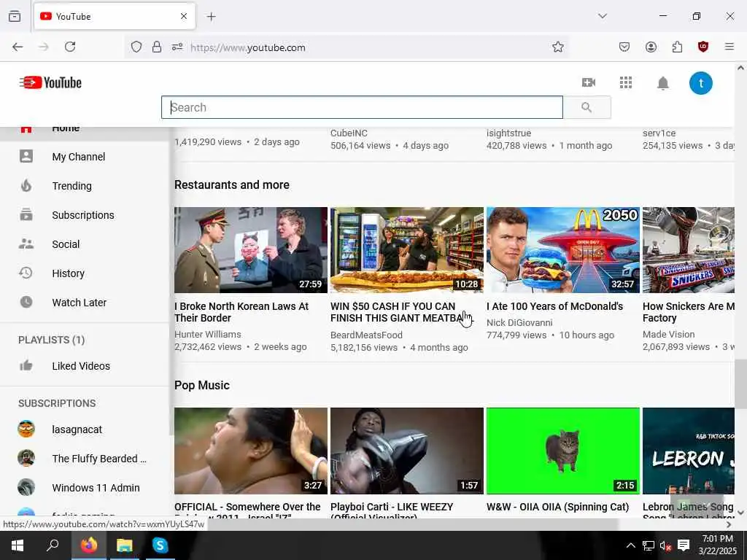This screenshot has width=747, height=560.
Task: Open Hunter Williams channel link
Action: [x=208, y=334]
